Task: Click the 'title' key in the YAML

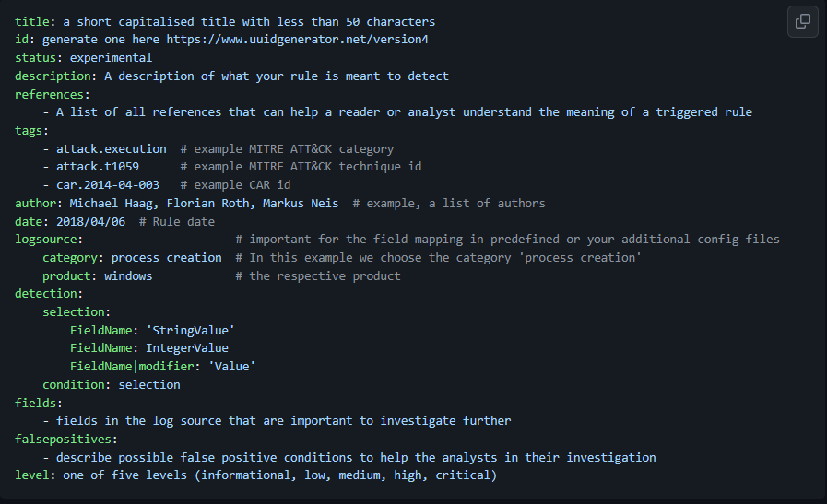Action: coord(32,21)
